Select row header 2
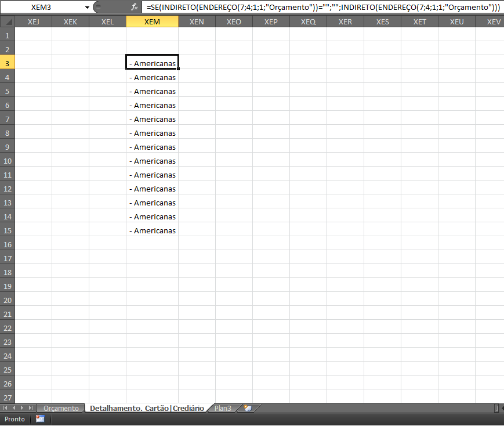 click(8, 49)
